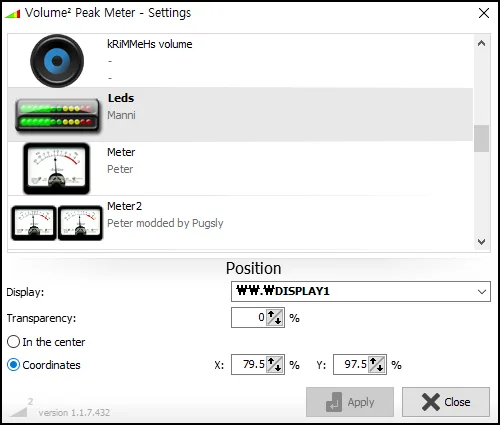Image resolution: width=500 pixels, height=425 pixels.
Task: Click the 'Transparency:' label
Action: click(41, 318)
